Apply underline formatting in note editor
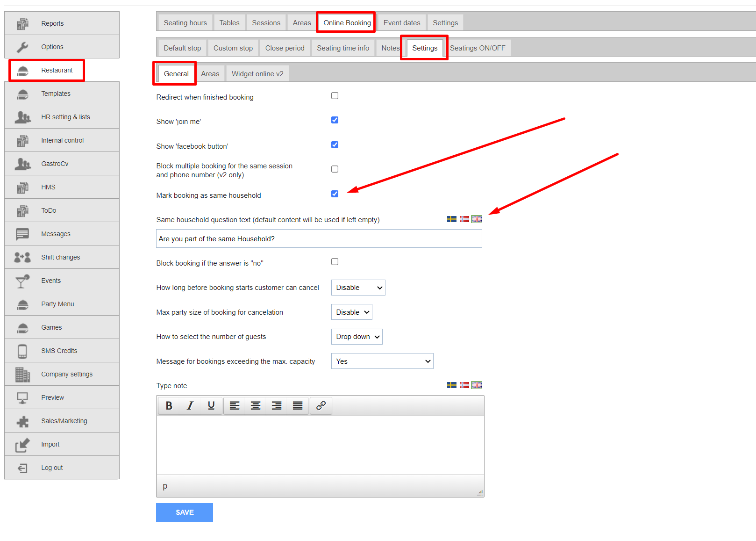Viewport: 756px width, 541px height. pyautogui.click(x=211, y=406)
